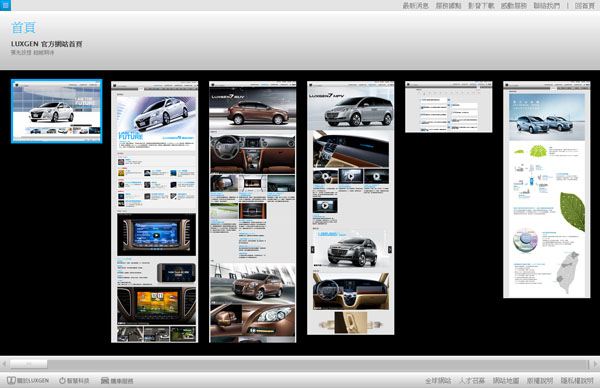Select the Taiwan map page thumbnail

(x=546, y=189)
